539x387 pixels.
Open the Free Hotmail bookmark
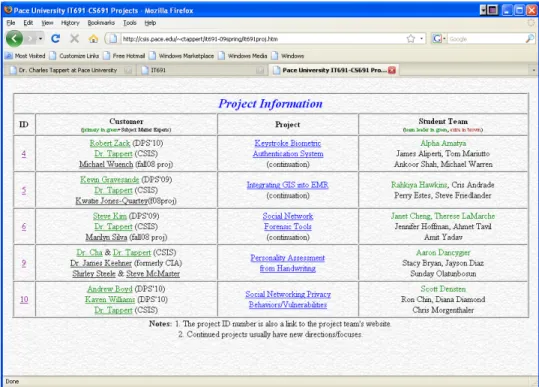tap(124, 56)
